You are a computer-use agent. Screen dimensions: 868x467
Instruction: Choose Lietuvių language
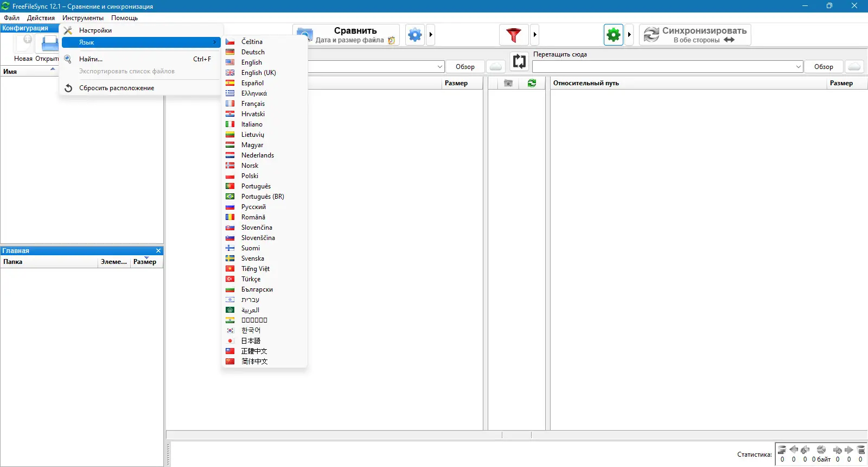tap(264, 135)
